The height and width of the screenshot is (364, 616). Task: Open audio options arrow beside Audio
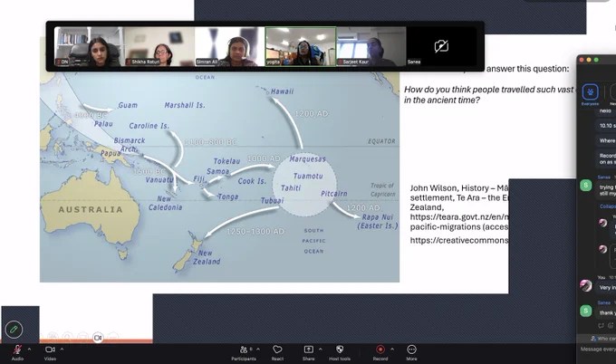29,350
